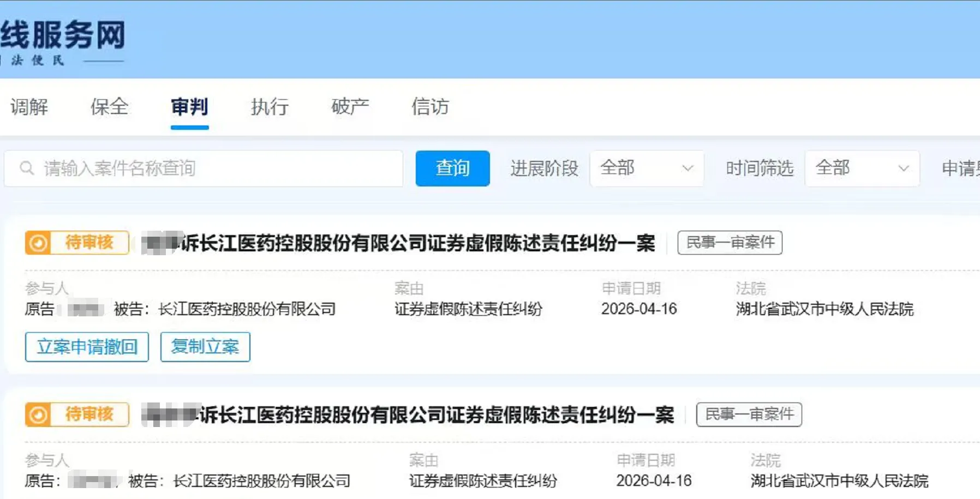Expand the 进展阶段 dropdown
The image size is (980, 499).
(647, 169)
